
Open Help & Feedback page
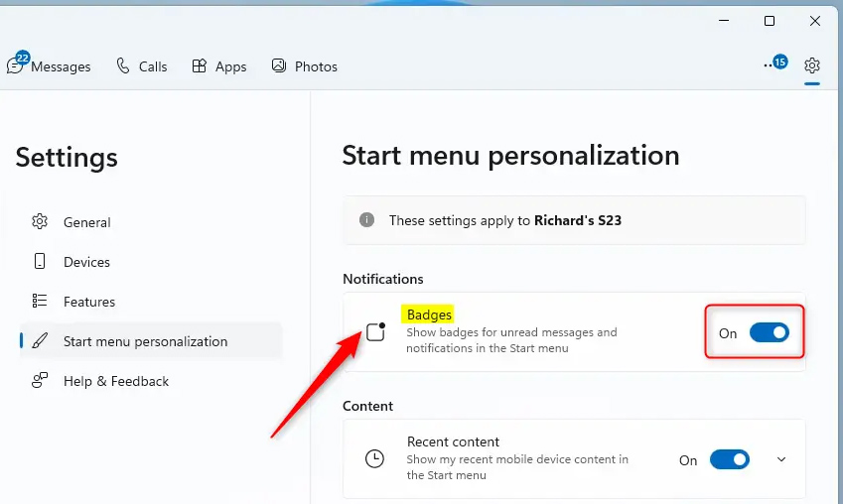[116, 381]
